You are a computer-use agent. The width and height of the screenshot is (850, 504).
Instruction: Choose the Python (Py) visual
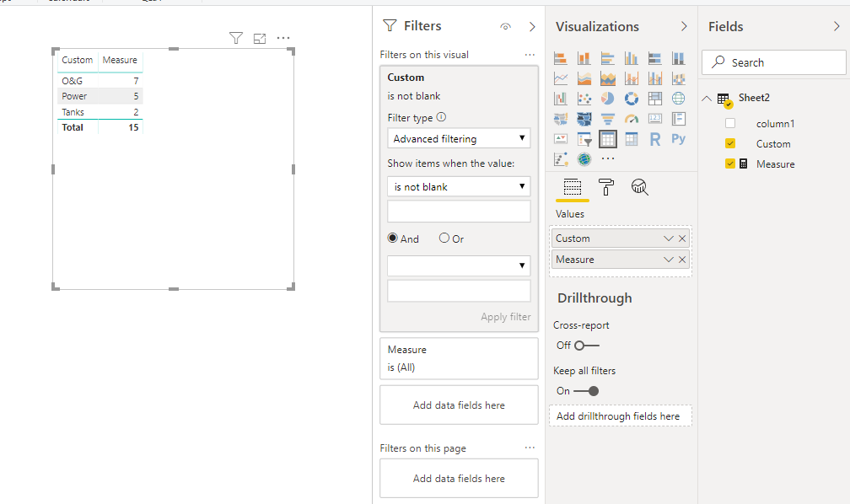[678, 139]
